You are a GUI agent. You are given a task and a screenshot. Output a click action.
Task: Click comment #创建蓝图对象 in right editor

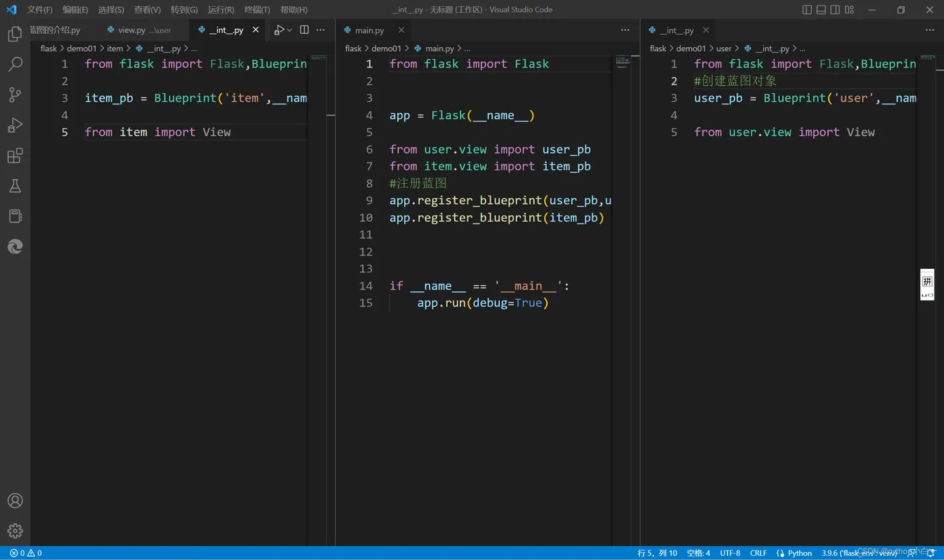[x=736, y=81]
